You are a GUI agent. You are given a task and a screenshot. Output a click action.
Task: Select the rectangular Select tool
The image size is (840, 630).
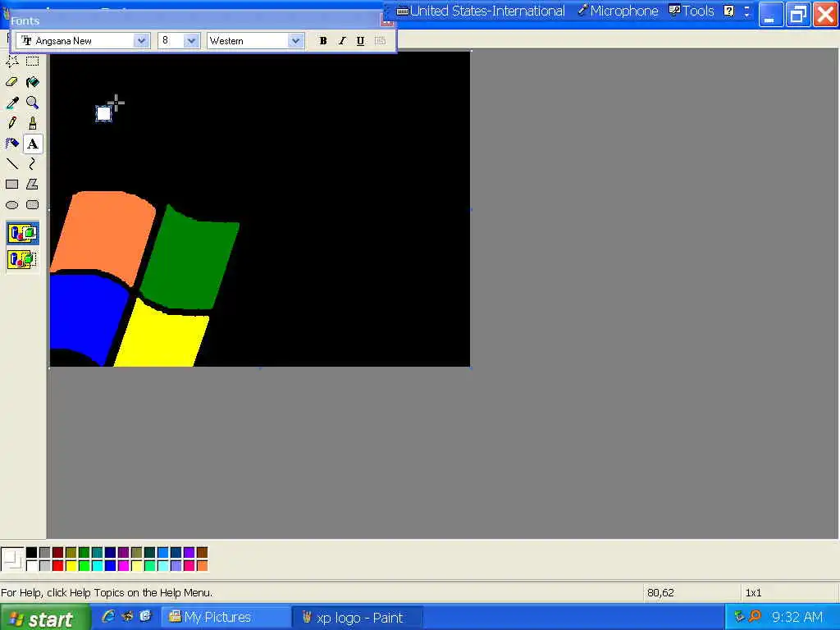click(x=32, y=62)
